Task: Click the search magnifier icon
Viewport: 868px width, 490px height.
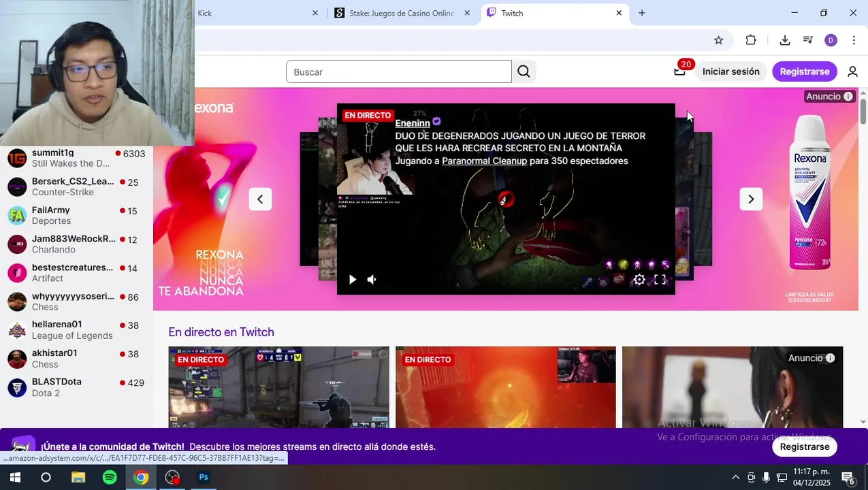Action: (x=524, y=71)
